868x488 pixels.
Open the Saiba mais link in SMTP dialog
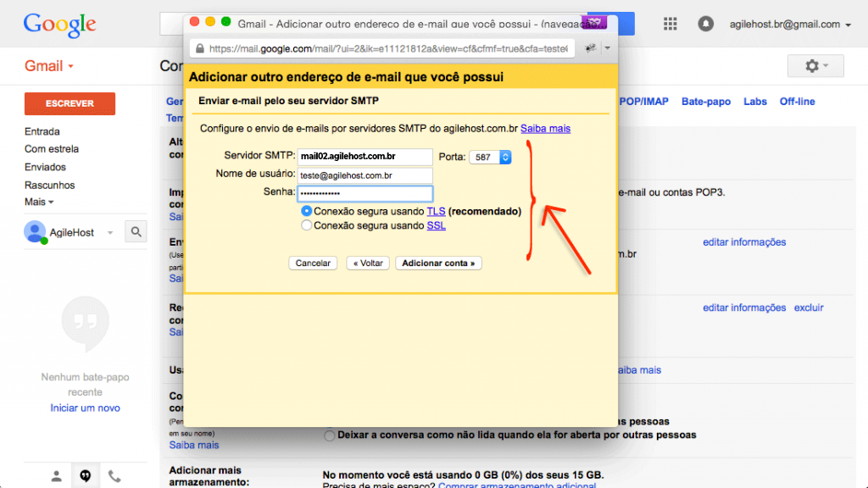[545, 129]
